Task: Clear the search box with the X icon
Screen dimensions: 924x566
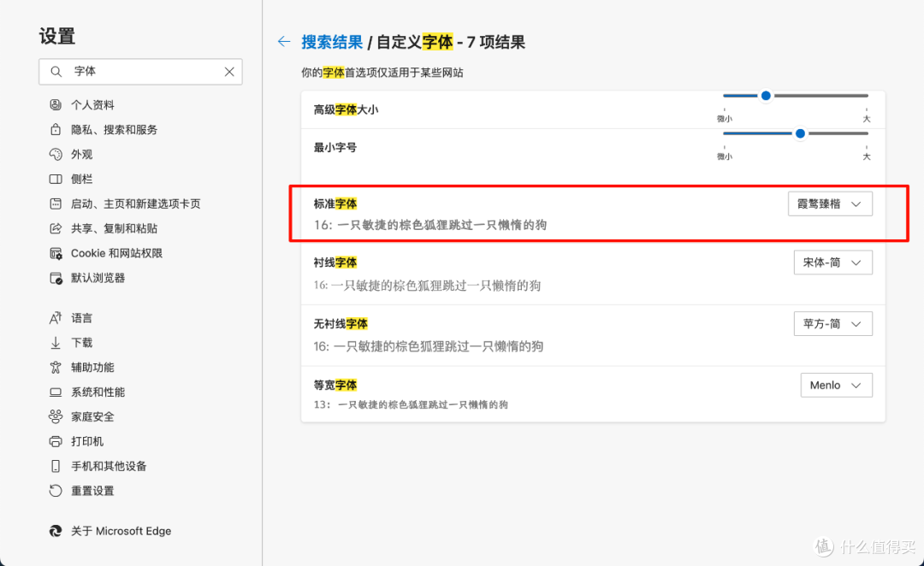Action: click(229, 72)
